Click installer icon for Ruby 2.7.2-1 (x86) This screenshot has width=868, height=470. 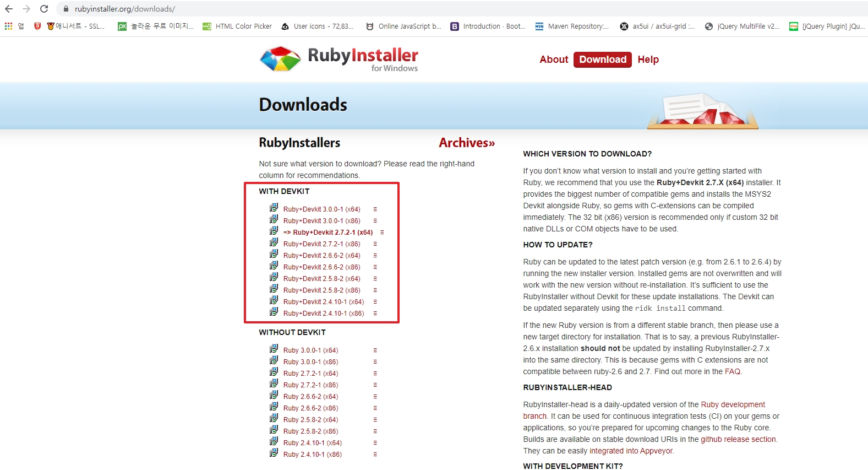274,383
